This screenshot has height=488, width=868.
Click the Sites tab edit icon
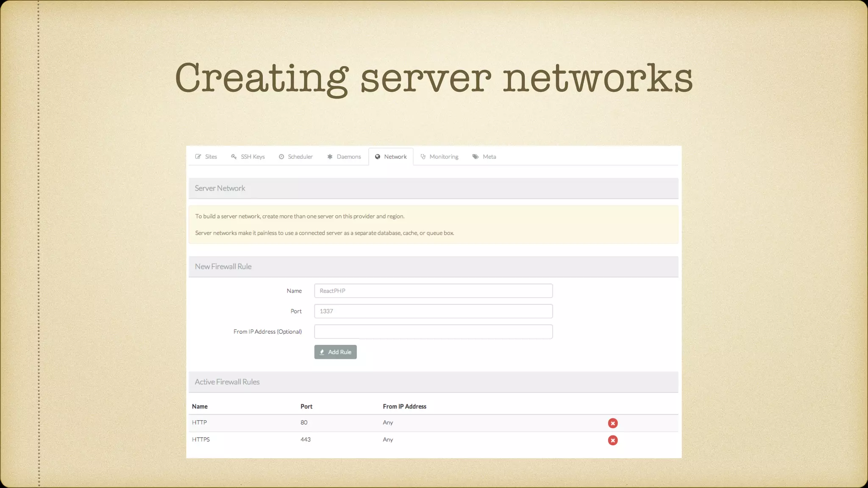[x=198, y=157]
